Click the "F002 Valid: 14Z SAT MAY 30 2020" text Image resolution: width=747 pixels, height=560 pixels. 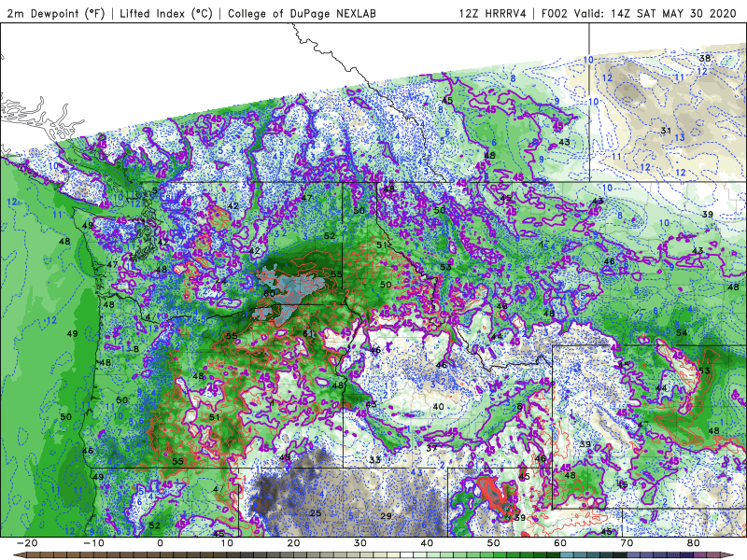639,13
